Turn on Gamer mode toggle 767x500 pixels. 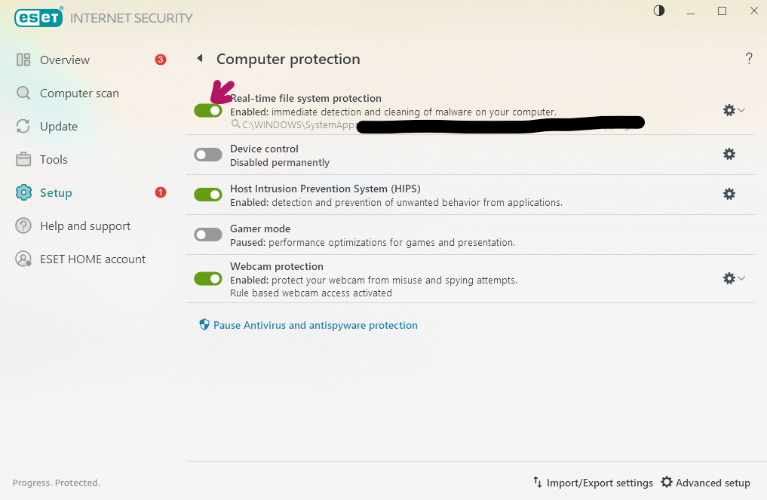[208, 234]
